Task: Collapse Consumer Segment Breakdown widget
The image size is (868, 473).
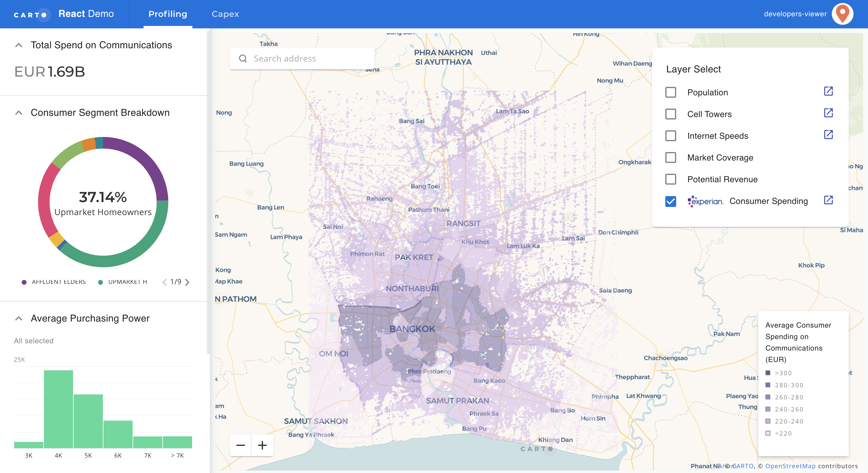Action: (x=19, y=113)
